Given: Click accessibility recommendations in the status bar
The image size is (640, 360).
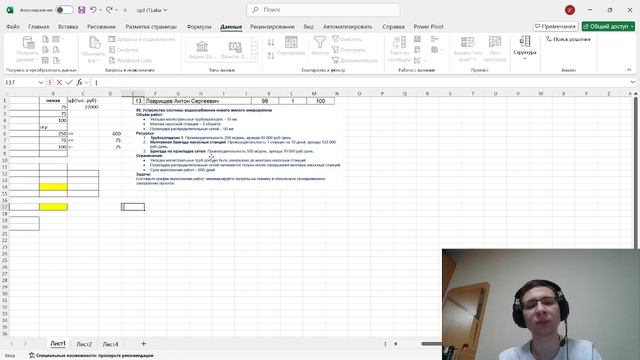Looking at the screenshot, I should (91, 356).
